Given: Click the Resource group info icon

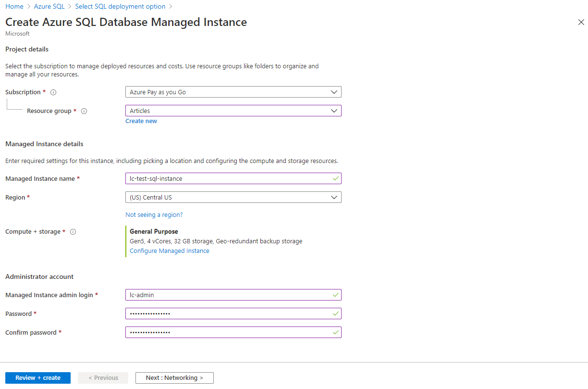Looking at the screenshot, I should coord(84,111).
